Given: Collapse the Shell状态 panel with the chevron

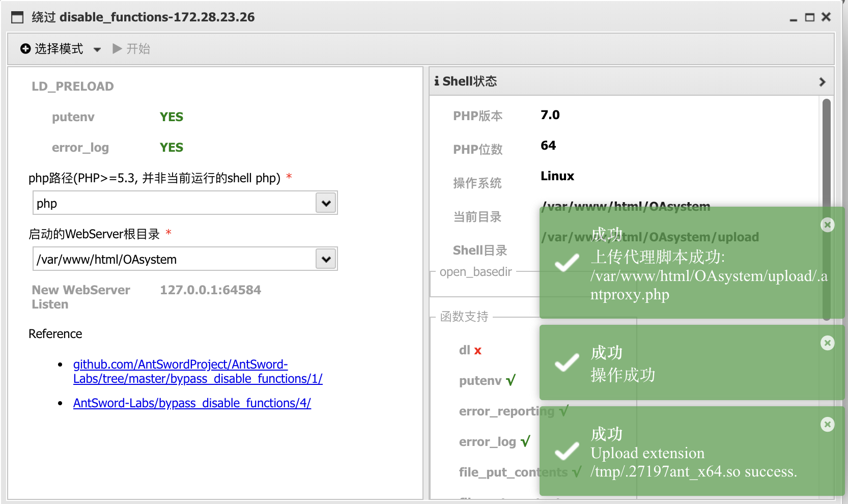Looking at the screenshot, I should click(822, 81).
